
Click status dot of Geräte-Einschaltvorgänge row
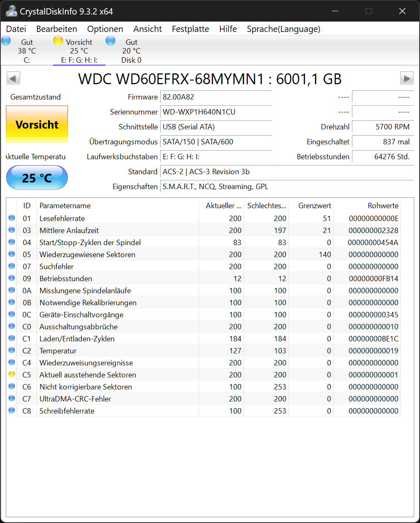tap(12, 314)
